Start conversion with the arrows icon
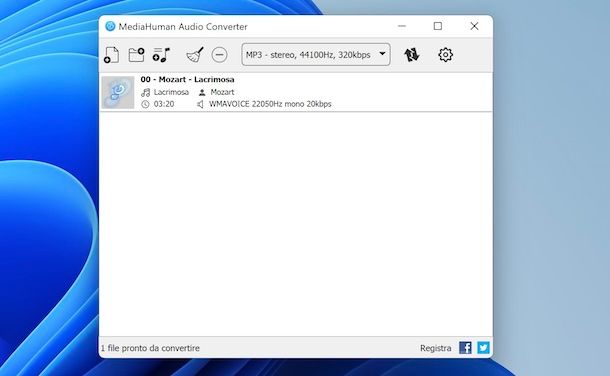610x376 pixels. pos(412,55)
